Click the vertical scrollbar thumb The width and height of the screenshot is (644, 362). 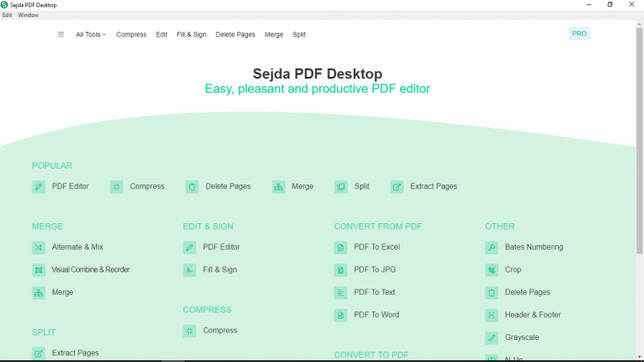[x=639, y=140]
